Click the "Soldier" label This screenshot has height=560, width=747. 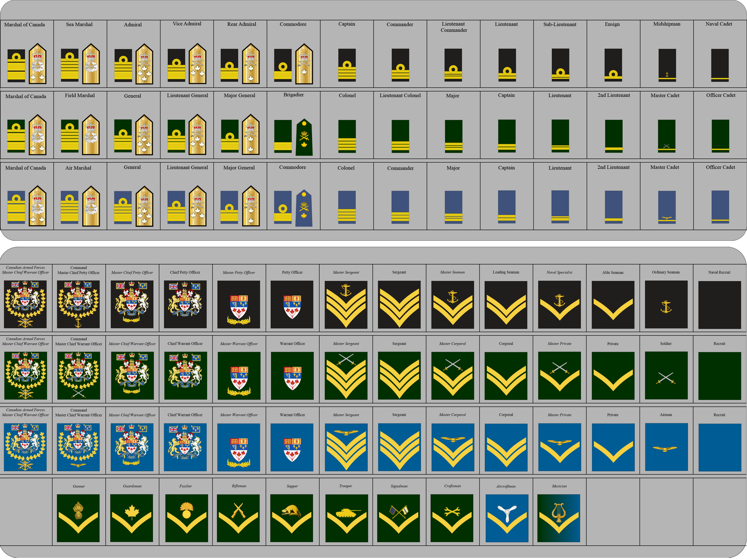pyautogui.click(x=666, y=344)
